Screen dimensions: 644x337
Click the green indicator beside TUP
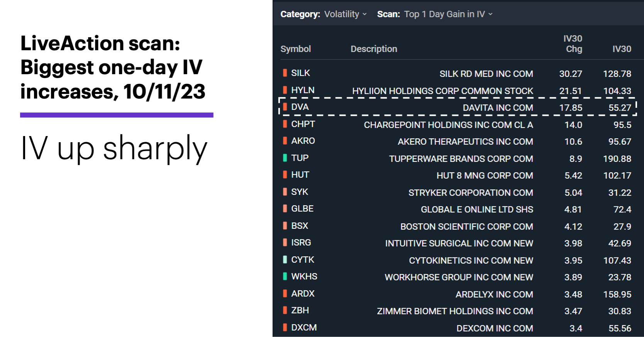coord(285,158)
